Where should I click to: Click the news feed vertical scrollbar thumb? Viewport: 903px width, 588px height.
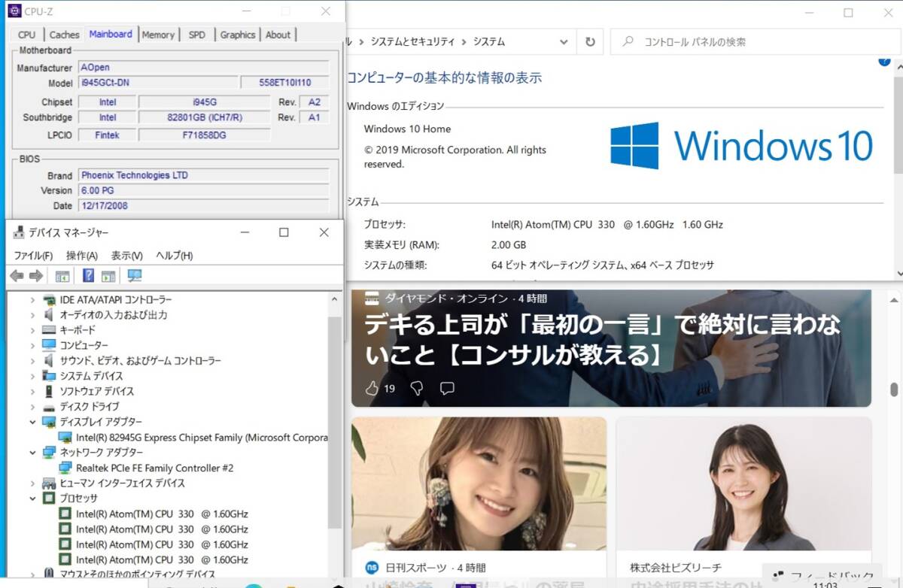(893, 389)
